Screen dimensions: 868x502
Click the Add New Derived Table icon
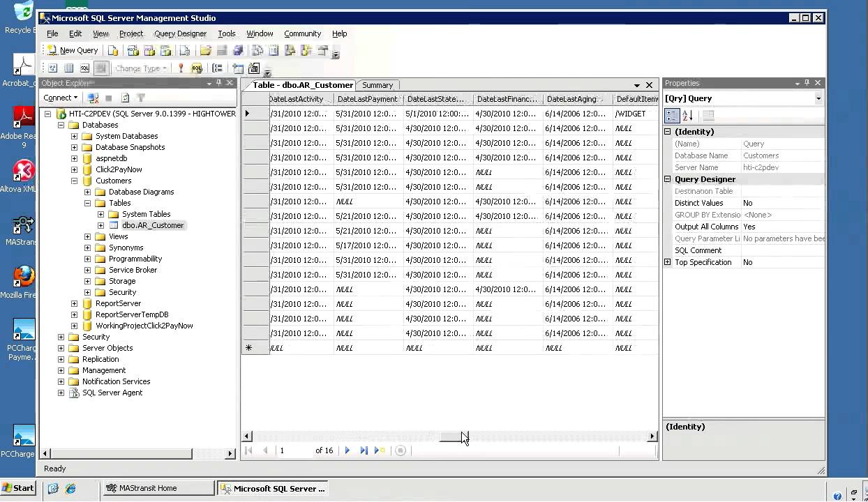pos(254,68)
